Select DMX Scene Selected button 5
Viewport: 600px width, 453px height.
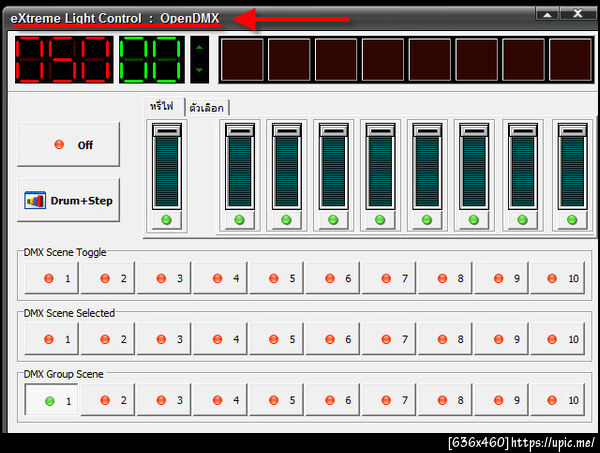[276, 339]
